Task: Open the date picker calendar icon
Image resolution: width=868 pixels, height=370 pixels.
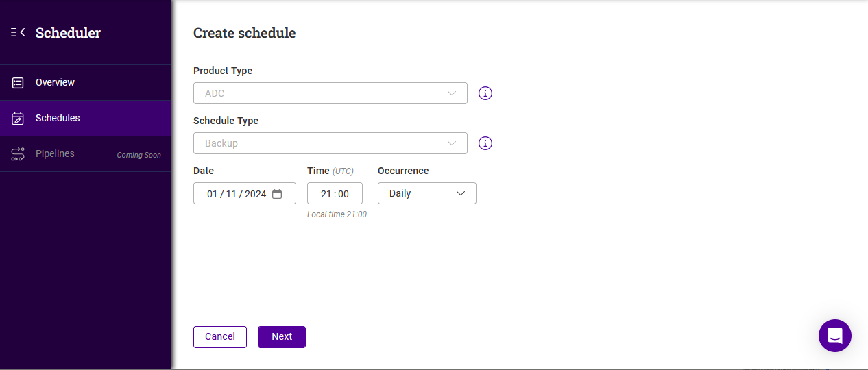Action: 277,194
